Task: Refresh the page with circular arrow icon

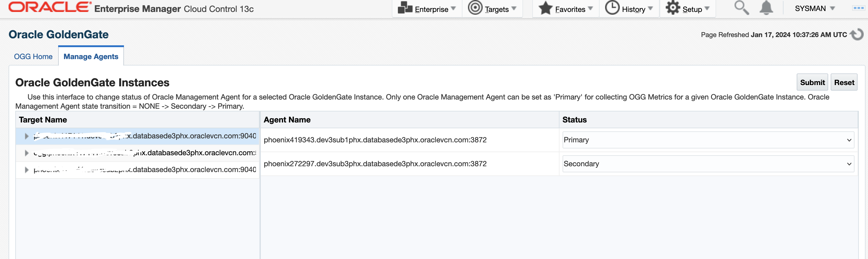Action: coord(857,34)
